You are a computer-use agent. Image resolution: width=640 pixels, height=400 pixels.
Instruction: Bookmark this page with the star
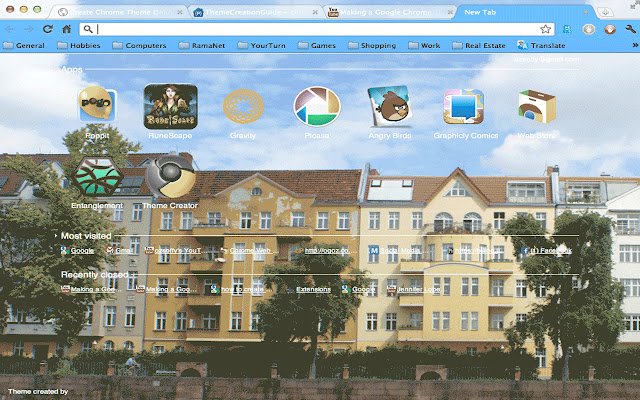(545, 29)
